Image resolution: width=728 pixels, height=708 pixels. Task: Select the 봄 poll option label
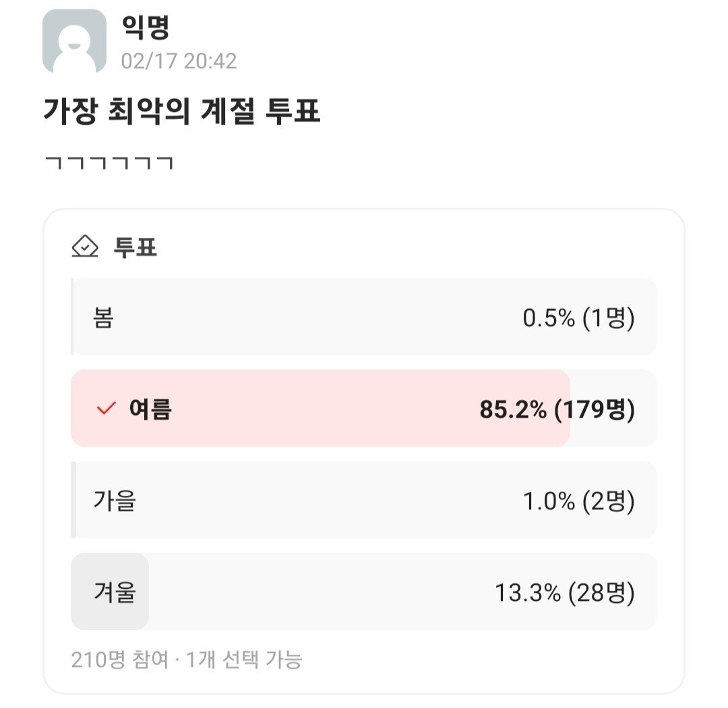(103, 317)
